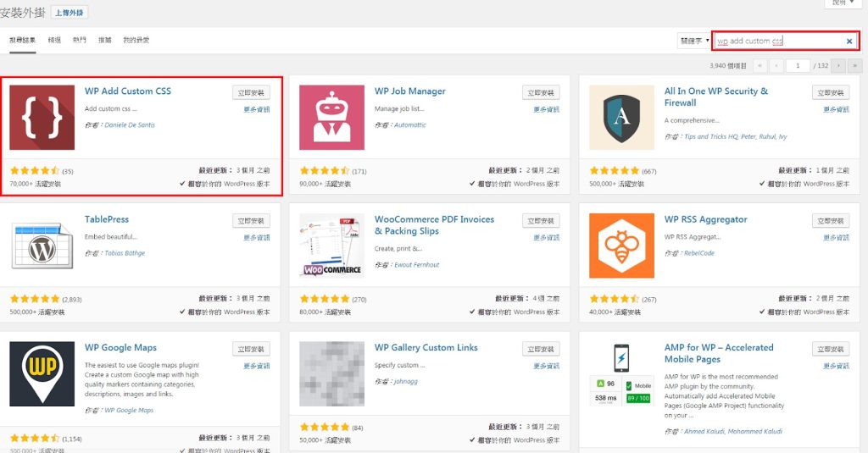Open the WP Google Maps title link
This screenshot has height=453, width=868.
[x=120, y=348]
